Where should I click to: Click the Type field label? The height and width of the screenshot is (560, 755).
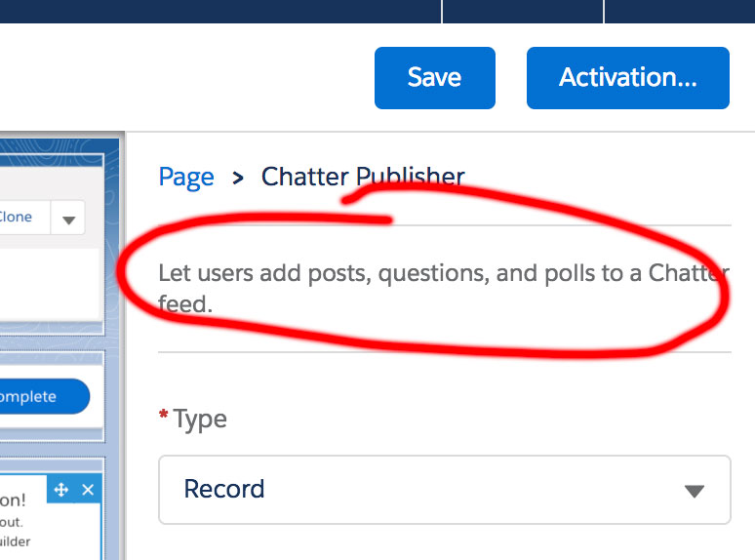pyautogui.click(x=200, y=419)
